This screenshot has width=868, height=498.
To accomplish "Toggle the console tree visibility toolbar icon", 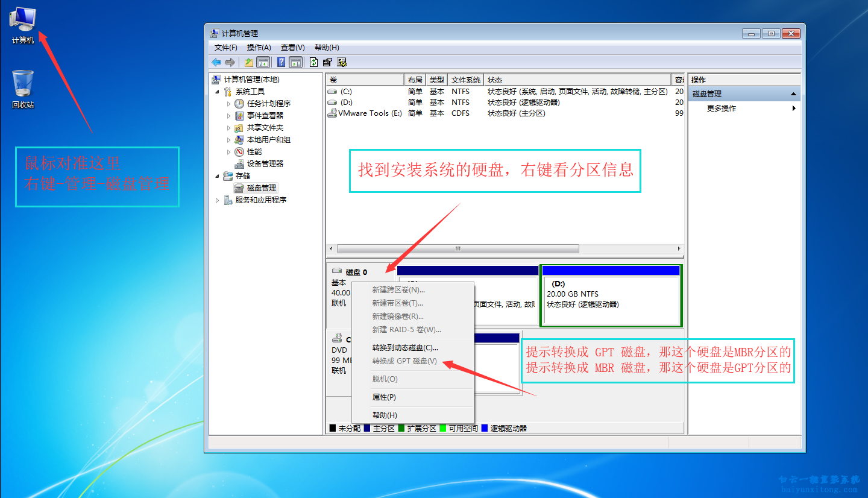I will tap(263, 61).
